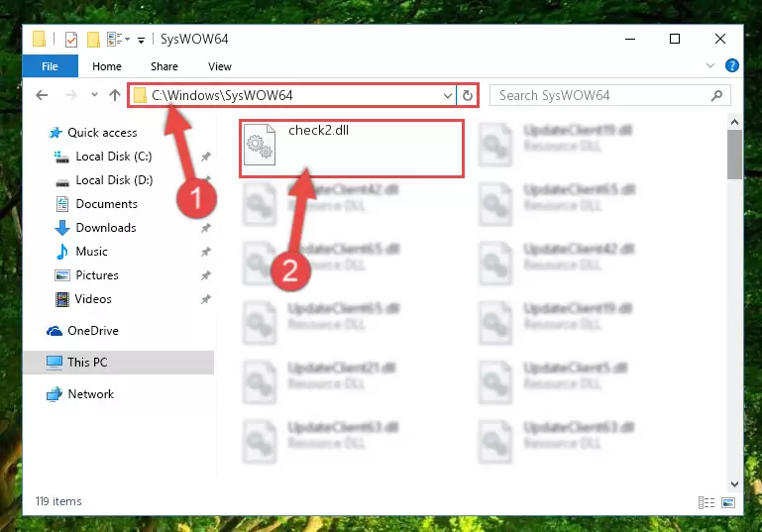Click the OneDrive cloud icon
The width and height of the screenshot is (762, 532).
[x=54, y=331]
